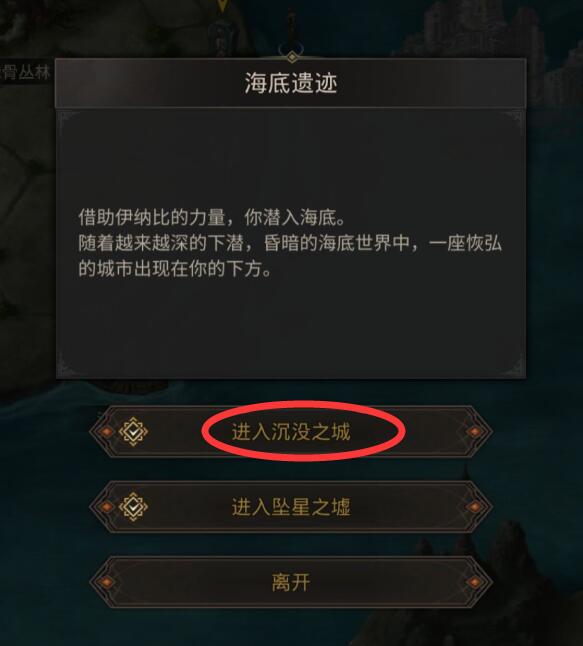This screenshot has width=583, height=646.
Task: Click diamond ornament atop the dialog frame
Action: point(291,57)
